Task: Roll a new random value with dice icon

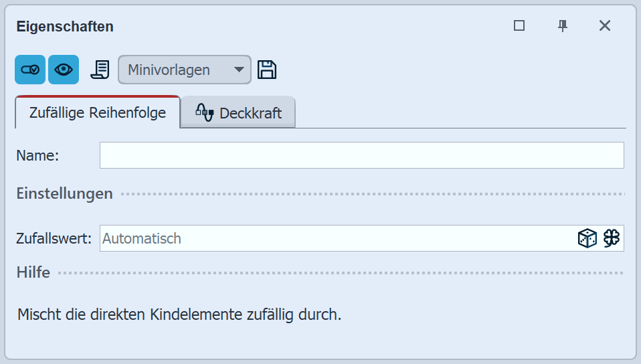Action: [587, 238]
